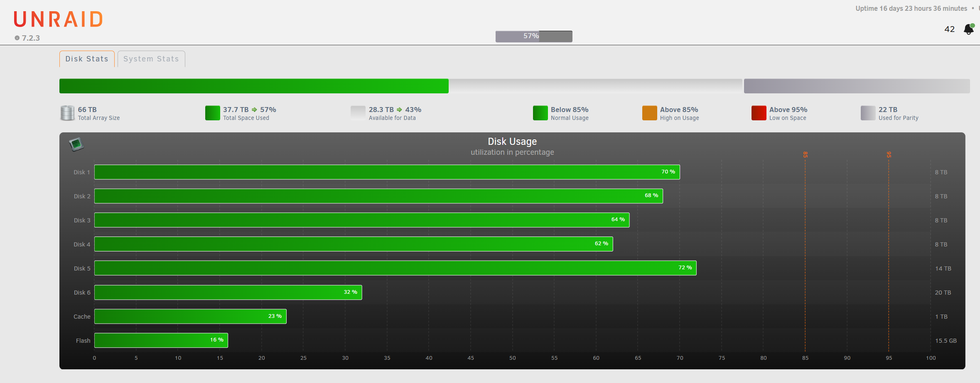Click the gray Used for Parity swatch
The width and height of the screenshot is (980, 383).
[x=868, y=113]
